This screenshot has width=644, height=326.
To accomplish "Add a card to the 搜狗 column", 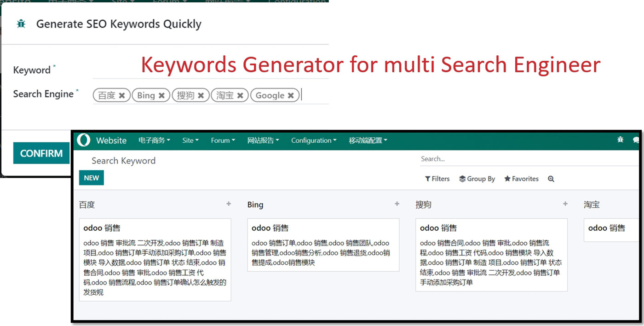I will [x=565, y=204].
